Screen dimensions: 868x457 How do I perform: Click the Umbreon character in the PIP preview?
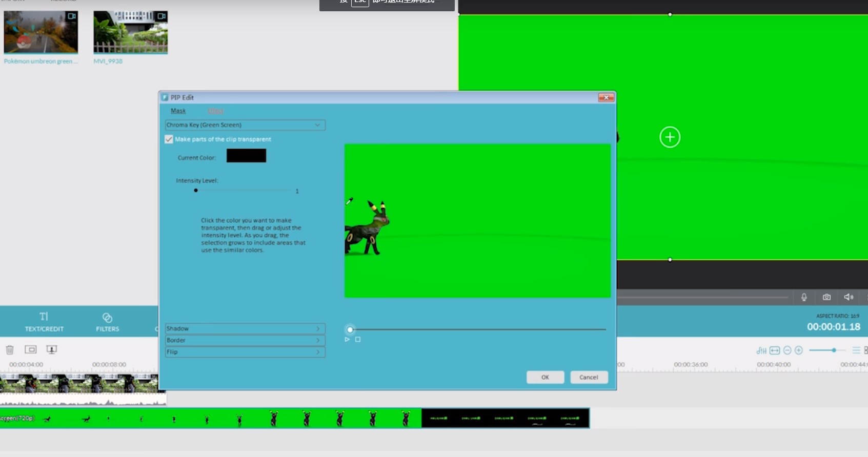pos(367,228)
